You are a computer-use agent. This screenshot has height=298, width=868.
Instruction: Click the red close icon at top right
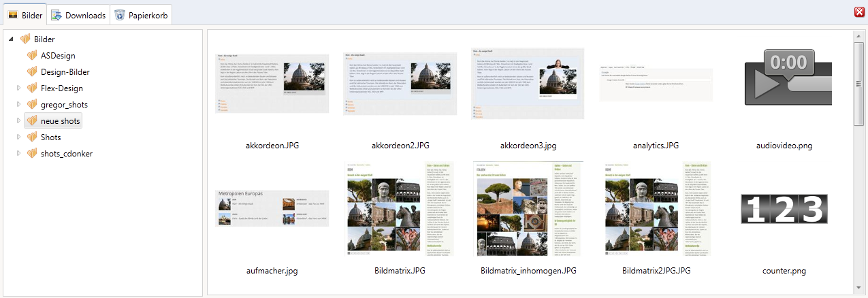tap(859, 12)
